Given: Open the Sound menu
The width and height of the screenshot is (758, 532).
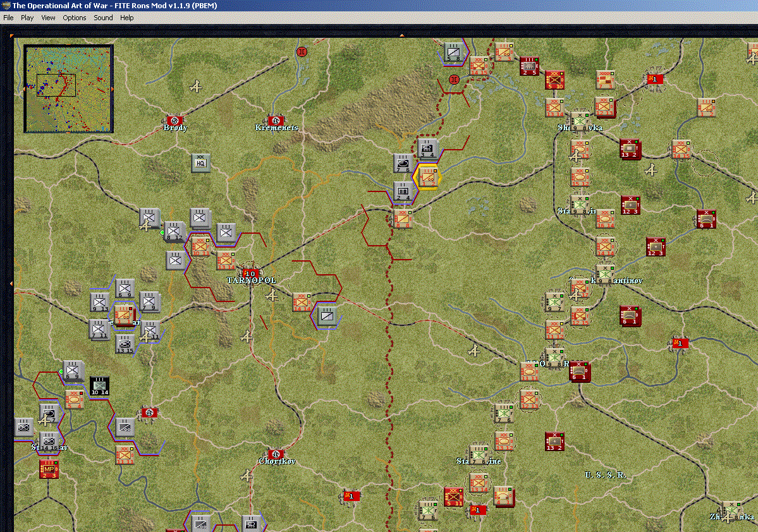Looking at the screenshot, I should (103, 18).
